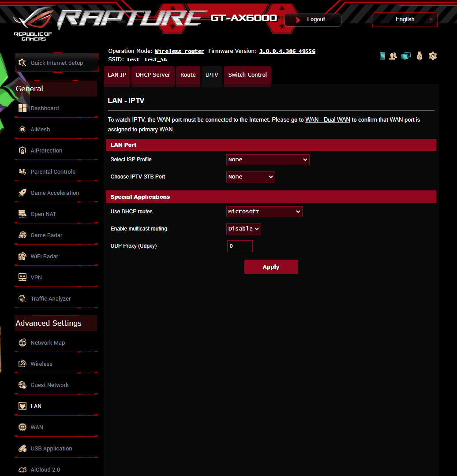Click the LAN Port section heading

[124, 145]
